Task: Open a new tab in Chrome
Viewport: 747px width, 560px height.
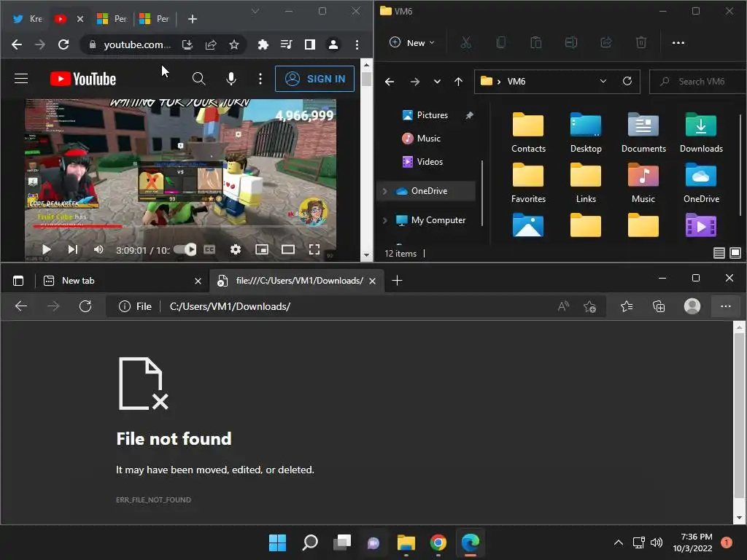Action: [193, 19]
